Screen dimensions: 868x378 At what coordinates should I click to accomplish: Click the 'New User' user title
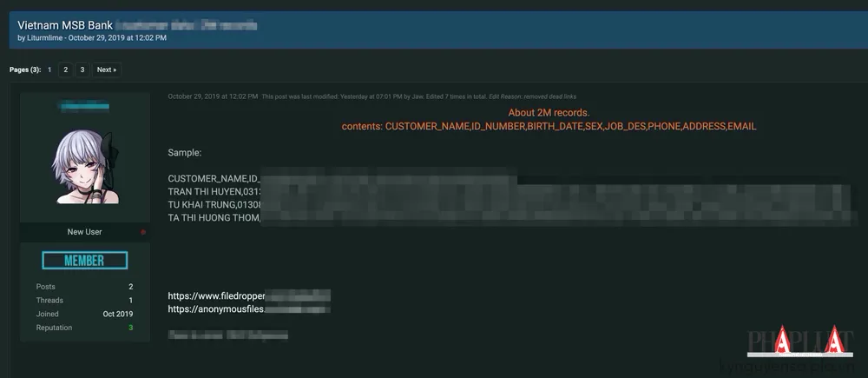pyautogui.click(x=85, y=232)
